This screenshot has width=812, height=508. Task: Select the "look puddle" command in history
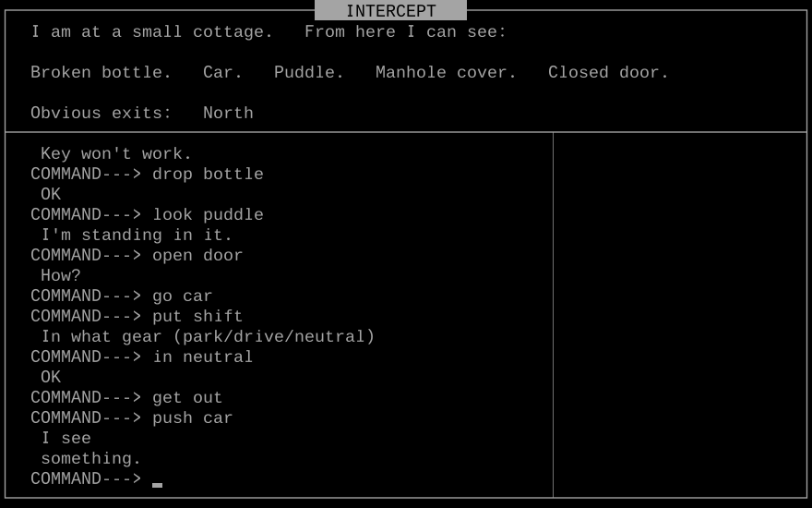pos(208,214)
